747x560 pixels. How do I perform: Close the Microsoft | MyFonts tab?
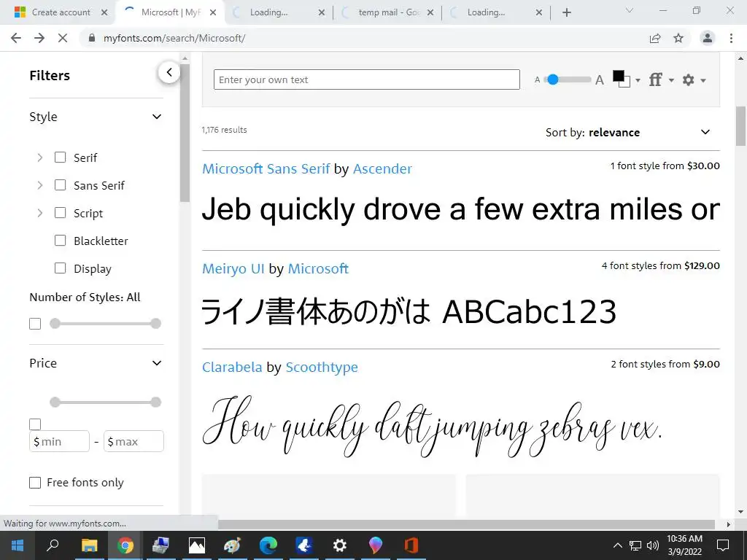click(x=213, y=12)
